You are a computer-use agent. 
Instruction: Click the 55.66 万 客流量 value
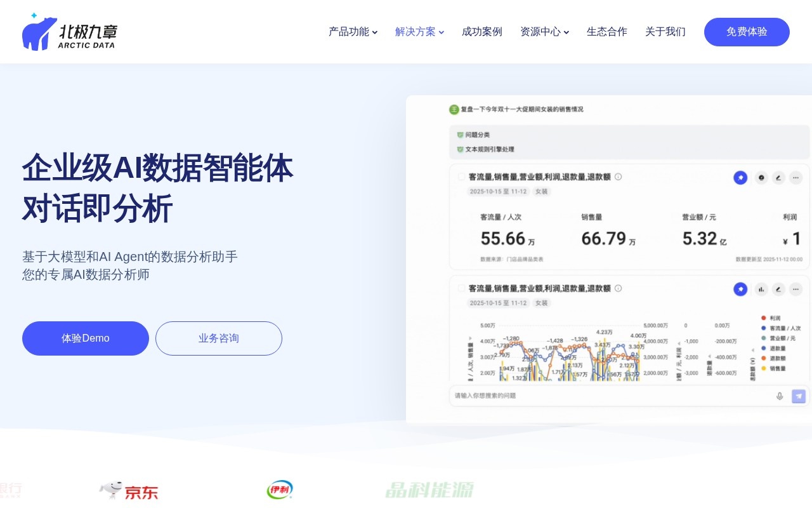point(507,239)
